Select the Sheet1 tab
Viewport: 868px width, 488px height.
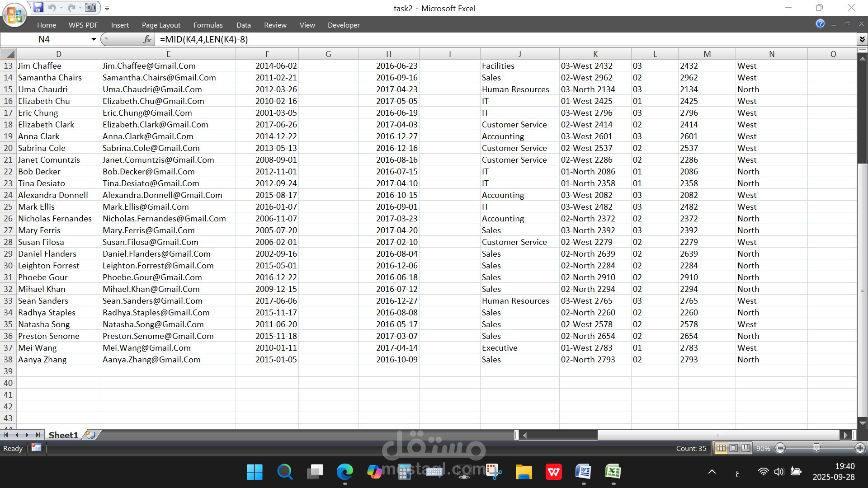(x=63, y=435)
